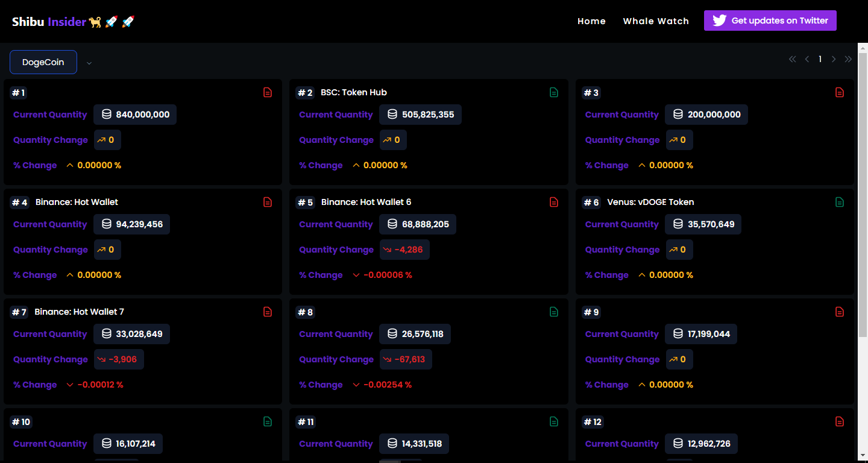Click the coin stack icon beside 94,239,456

pos(107,224)
